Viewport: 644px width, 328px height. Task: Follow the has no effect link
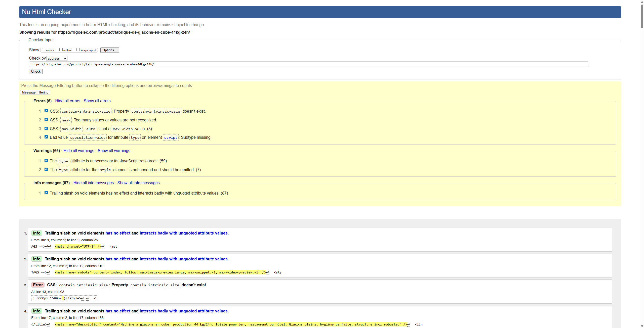click(118, 233)
